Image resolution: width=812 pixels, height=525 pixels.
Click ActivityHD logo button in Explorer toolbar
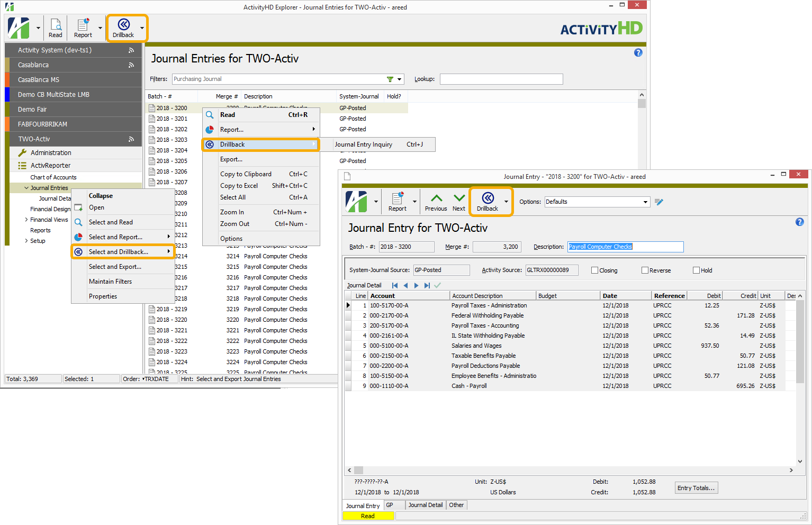(19, 28)
